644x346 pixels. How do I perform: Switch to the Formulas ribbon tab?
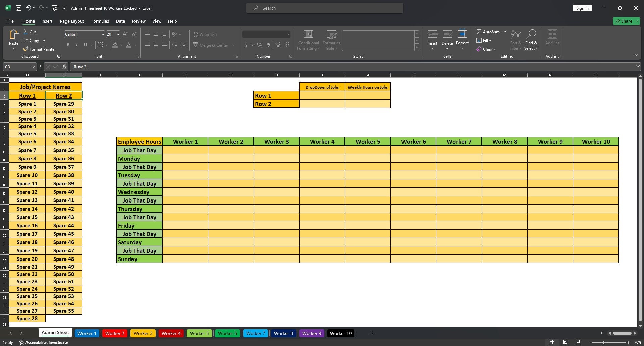coord(100,21)
